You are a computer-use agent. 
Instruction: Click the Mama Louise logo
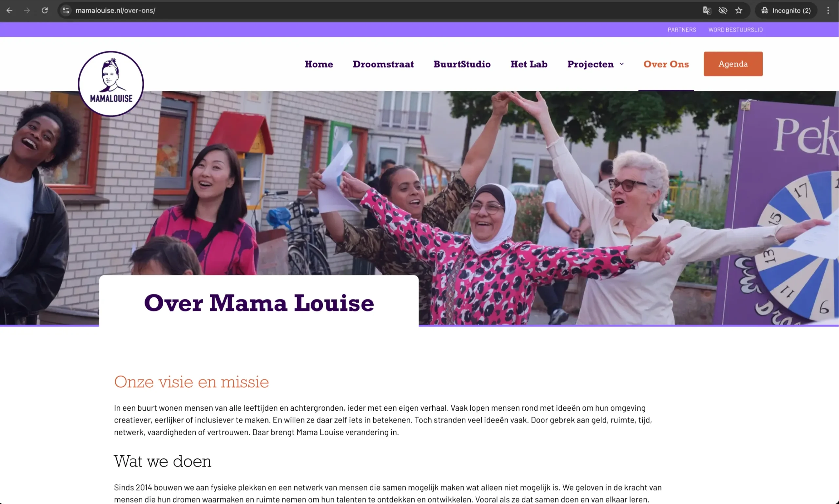tap(111, 84)
